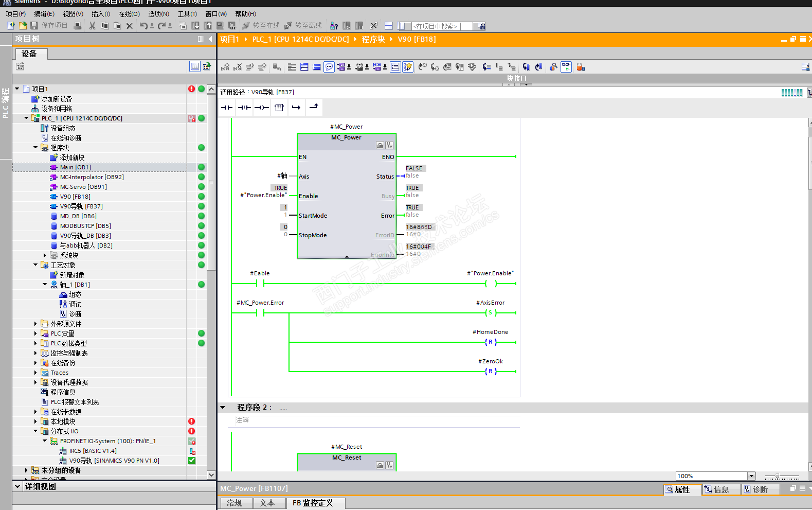Click the monitoring glasses icon

566,67
